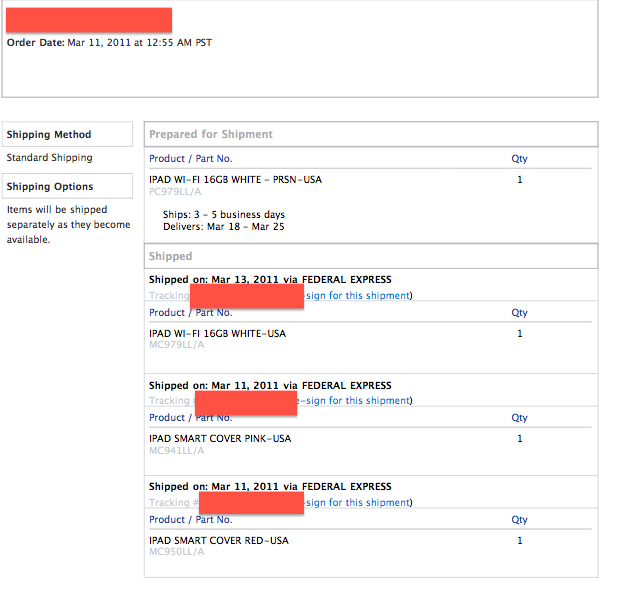
Task: Click Delivers: Mar 18 - Mar 25 text
Action: tap(223, 227)
